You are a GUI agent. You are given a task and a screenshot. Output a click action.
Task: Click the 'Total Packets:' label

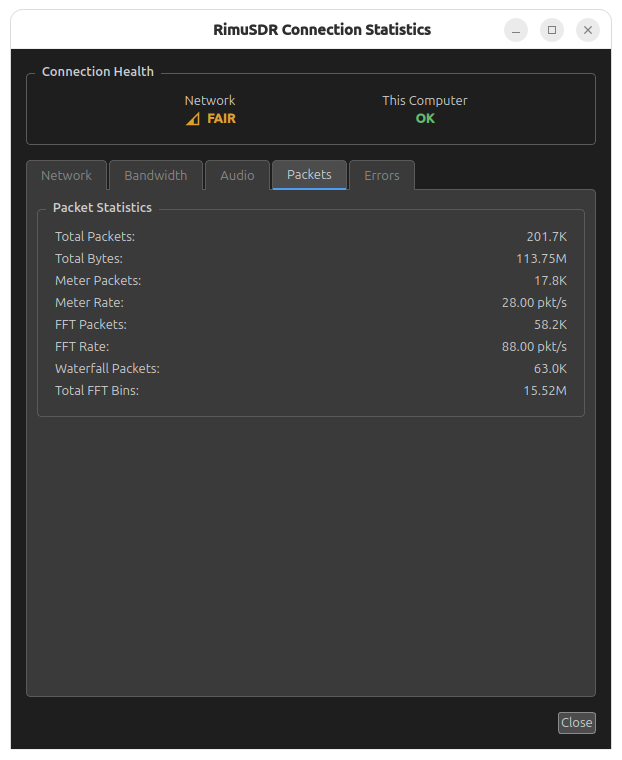[95, 237]
